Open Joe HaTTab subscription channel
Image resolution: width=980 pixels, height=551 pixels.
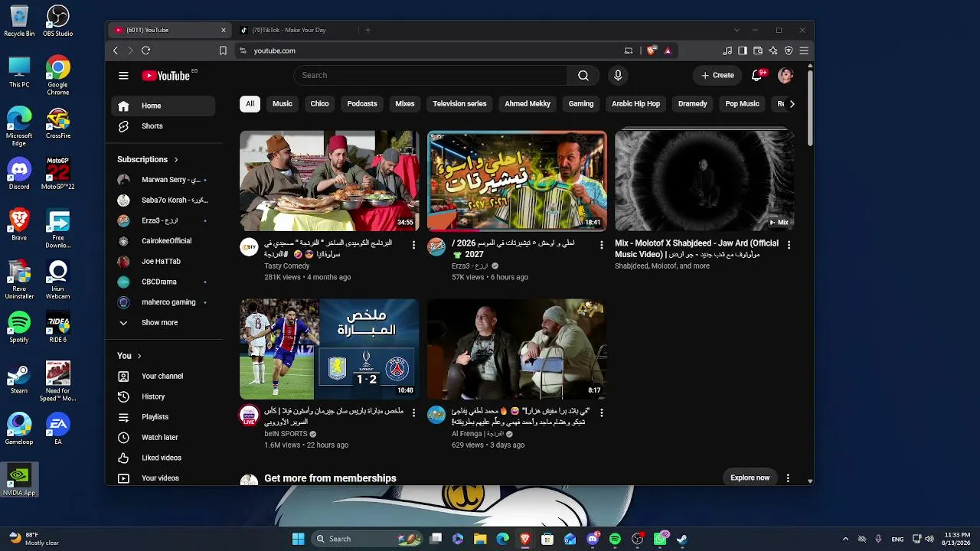tap(163, 262)
